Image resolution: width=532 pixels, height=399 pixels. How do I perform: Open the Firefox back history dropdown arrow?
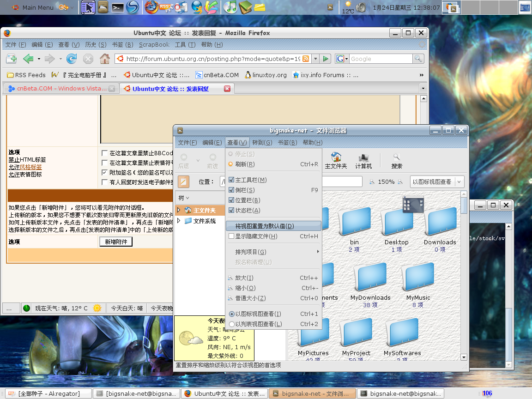point(39,59)
